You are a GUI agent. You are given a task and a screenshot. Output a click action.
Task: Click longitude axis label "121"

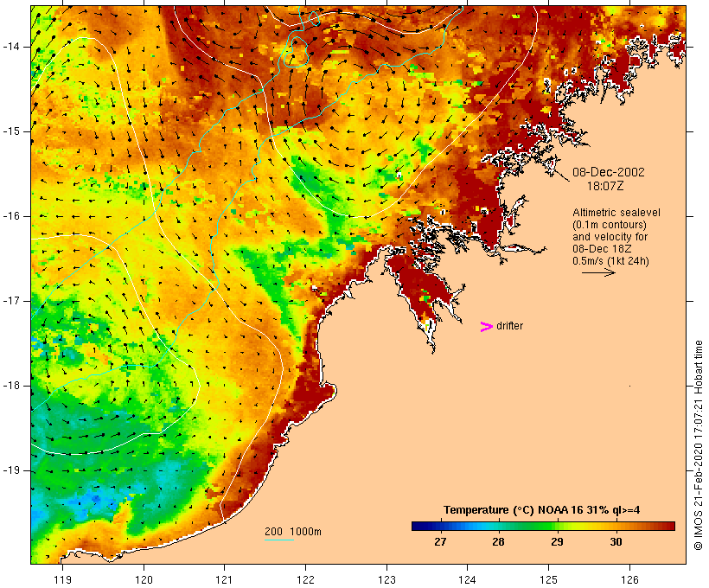point(224,579)
